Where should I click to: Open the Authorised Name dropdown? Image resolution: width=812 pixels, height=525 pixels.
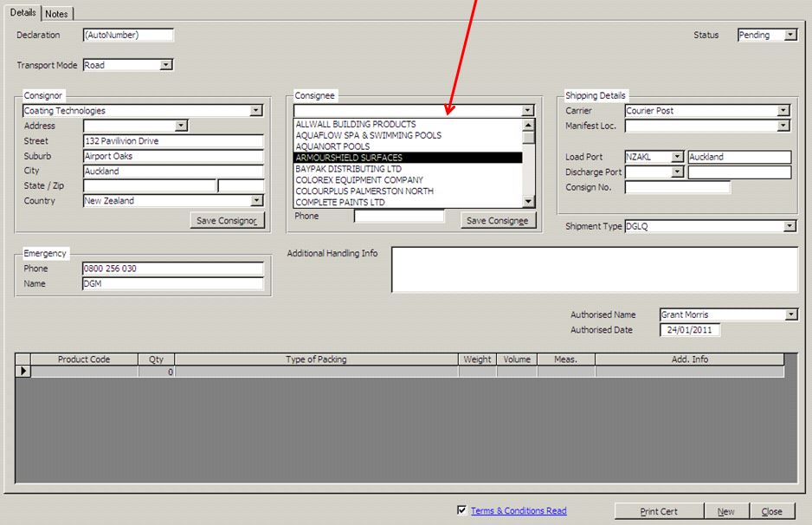click(x=790, y=314)
